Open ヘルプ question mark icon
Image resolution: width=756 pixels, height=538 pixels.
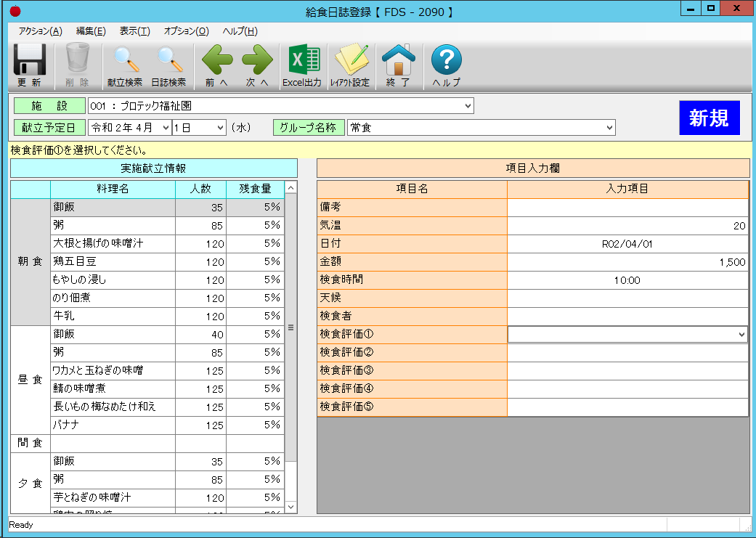[x=447, y=65]
